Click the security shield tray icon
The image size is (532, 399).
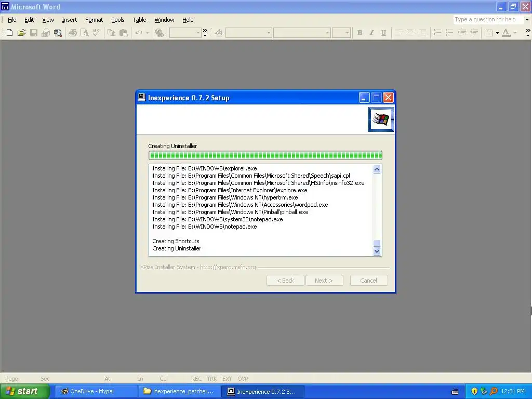(474, 391)
